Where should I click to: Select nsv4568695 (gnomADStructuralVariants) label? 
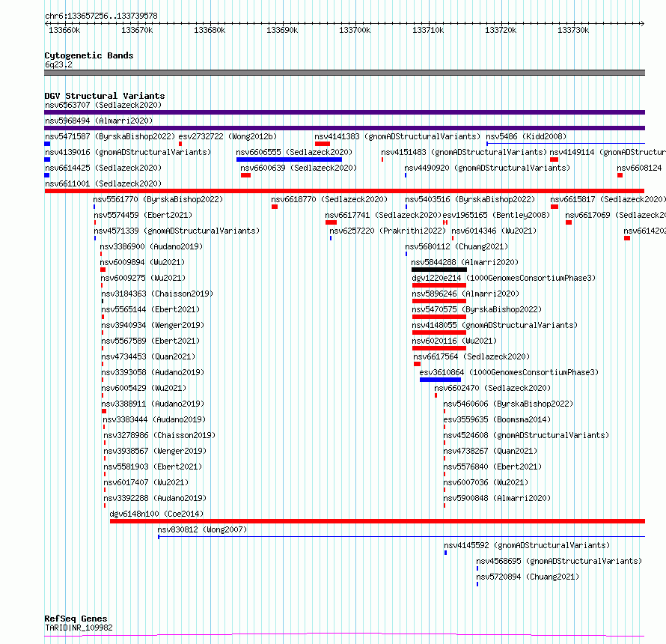(559, 561)
